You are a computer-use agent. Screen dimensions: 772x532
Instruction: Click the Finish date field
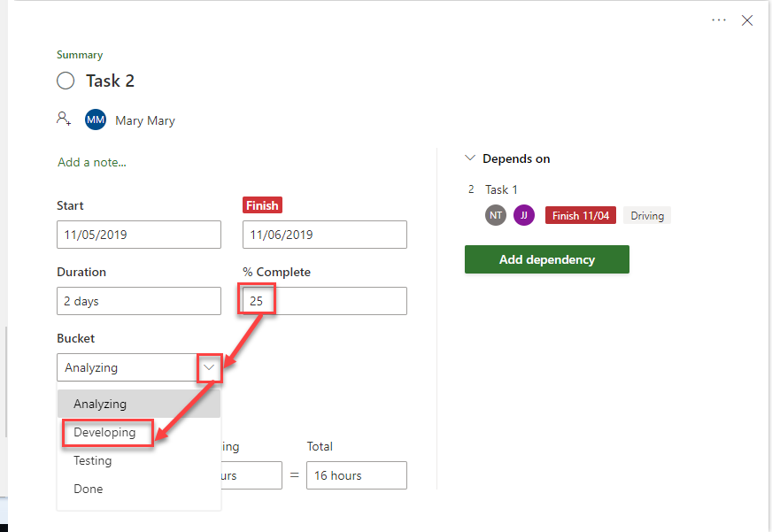tap(325, 235)
